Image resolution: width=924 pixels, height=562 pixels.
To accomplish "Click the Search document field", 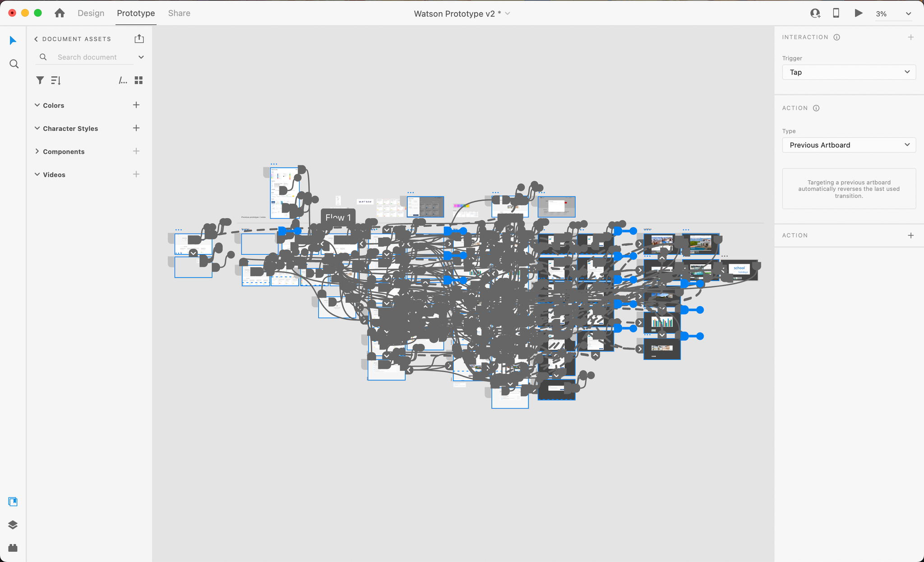I will click(87, 57).
